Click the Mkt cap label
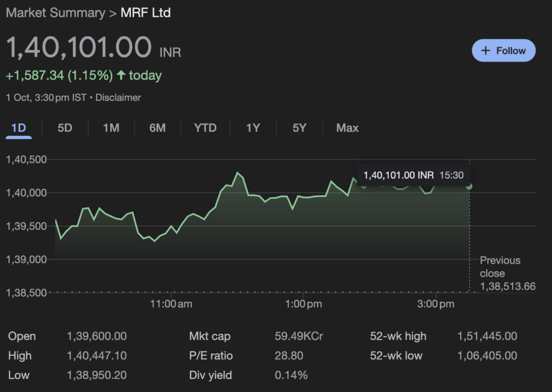Image resolution: width=552 pixels, height=392 pixels. [x=210, y=336]
